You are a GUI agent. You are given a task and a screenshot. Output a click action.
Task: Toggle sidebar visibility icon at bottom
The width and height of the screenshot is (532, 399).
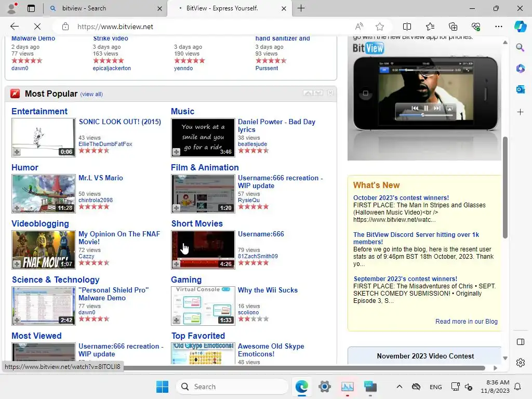click(520, 342)
